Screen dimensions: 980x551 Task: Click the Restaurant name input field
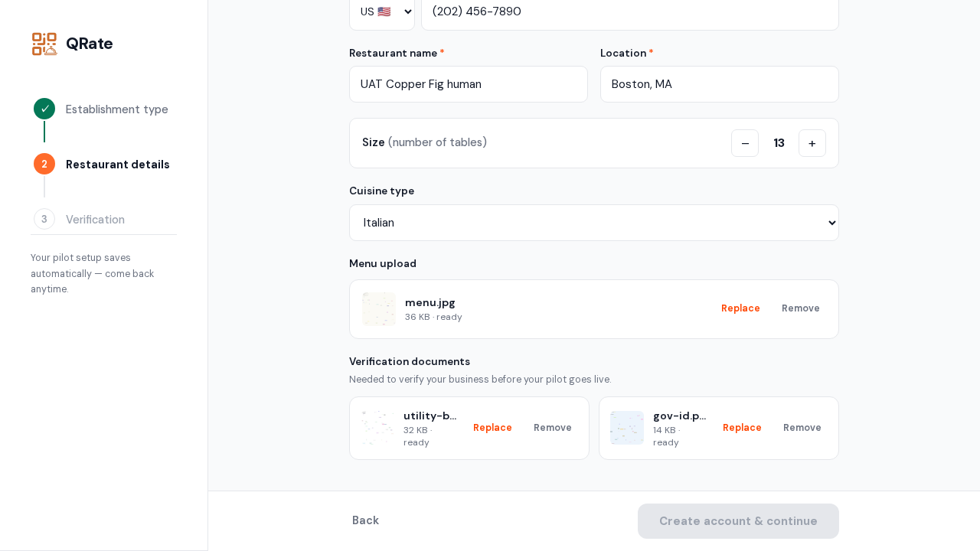coord(469,84)
